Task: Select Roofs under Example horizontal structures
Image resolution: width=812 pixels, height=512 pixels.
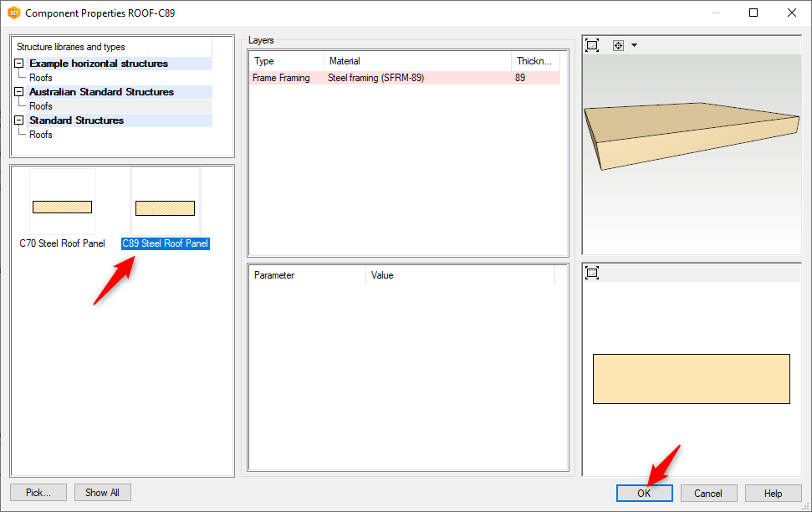Action: click(x=41, y=78)
